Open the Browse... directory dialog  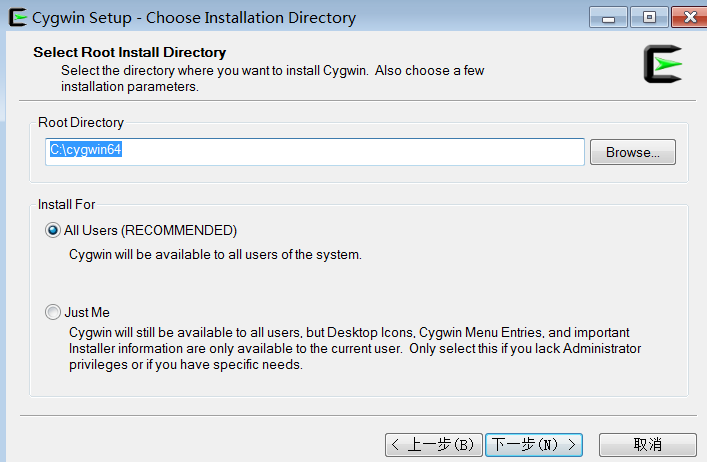point(633,152)
